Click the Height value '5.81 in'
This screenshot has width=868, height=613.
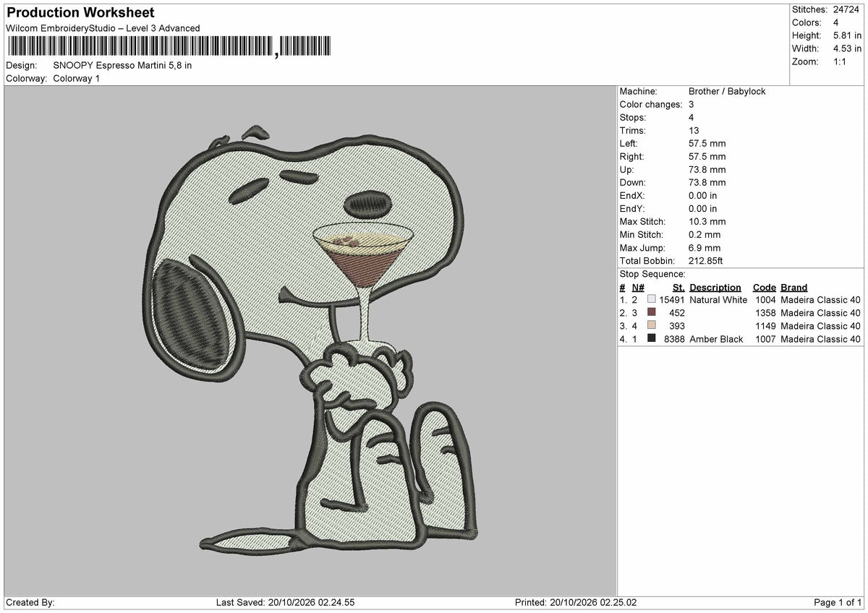click(x=847, y=35)
